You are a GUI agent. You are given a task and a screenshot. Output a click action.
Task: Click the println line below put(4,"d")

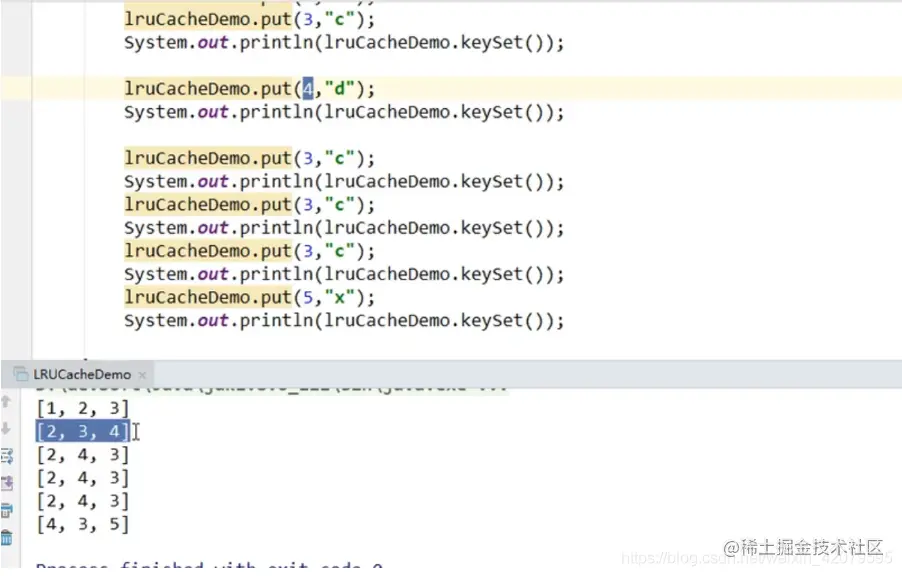click(x=344, y=112)
